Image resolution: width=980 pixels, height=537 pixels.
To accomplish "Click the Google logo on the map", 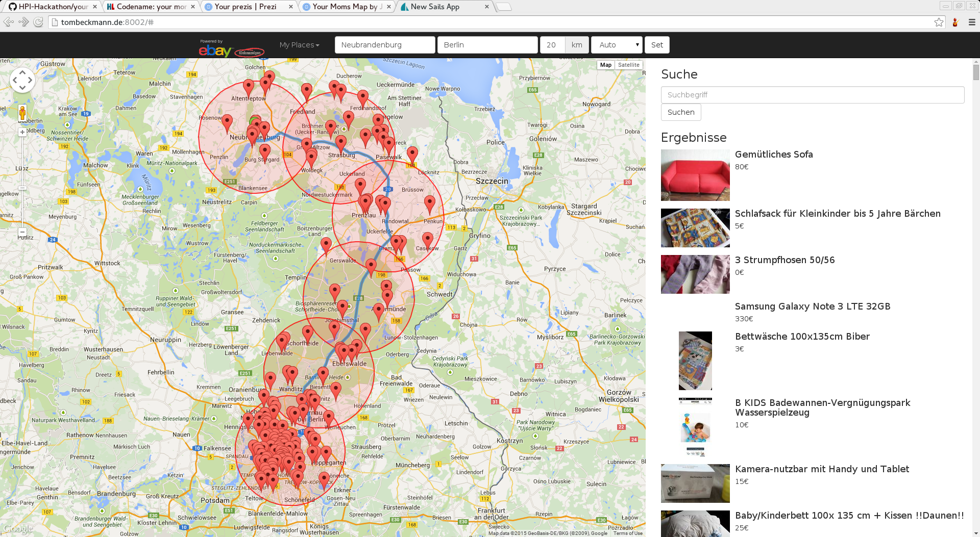I will 18,529.
